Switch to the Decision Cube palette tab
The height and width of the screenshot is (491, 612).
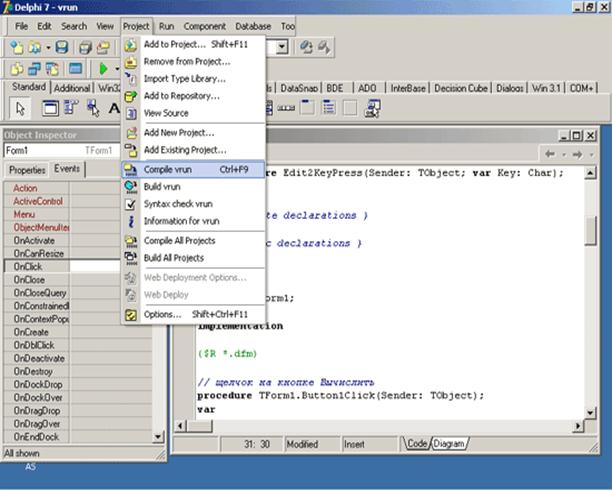pos(461,88)
